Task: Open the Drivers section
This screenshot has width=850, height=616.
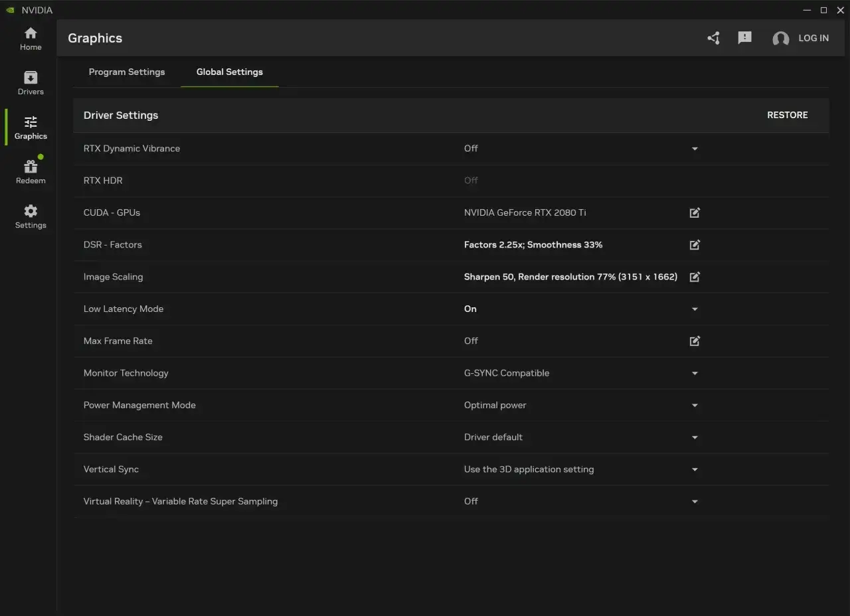Action: point(31,84)
